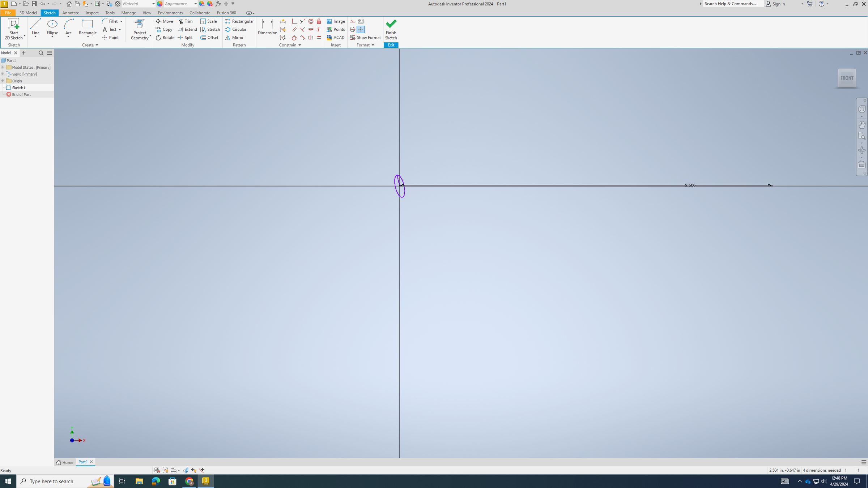Toggle Construction line format
Screen dimensions: 868x488
point(353,21)
